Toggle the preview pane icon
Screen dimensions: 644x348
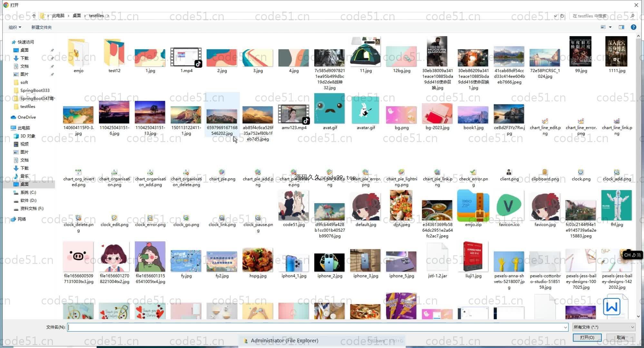621,27
